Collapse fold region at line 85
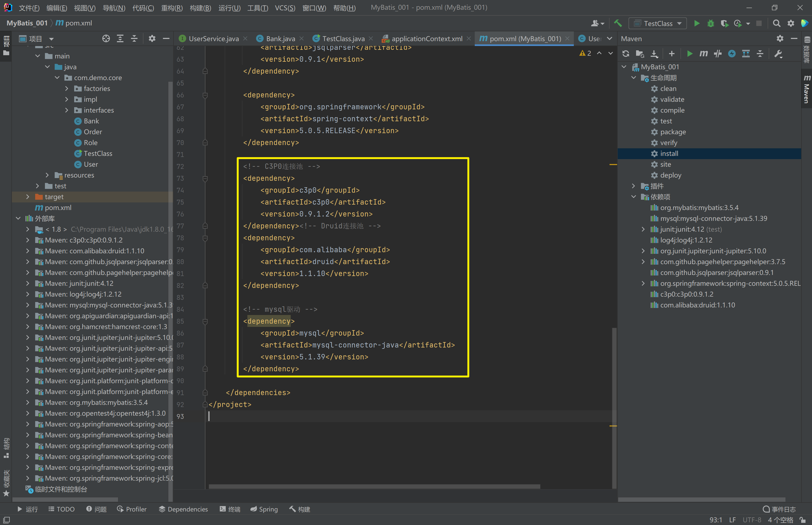The width and height of the screenshot is (812, 525). pos(205,321)
